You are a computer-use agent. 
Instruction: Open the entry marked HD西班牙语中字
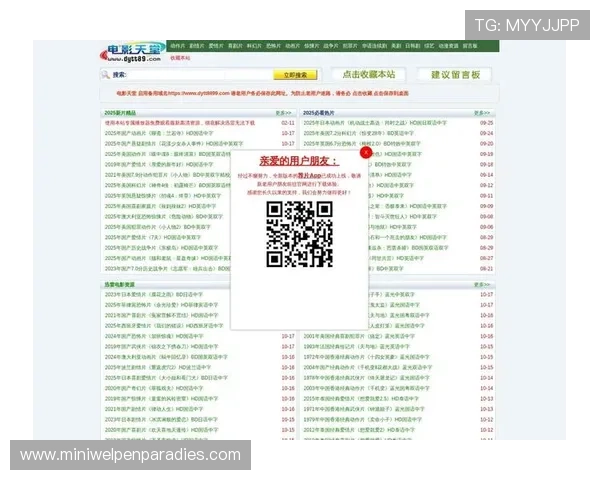click(x=164, y=326)
